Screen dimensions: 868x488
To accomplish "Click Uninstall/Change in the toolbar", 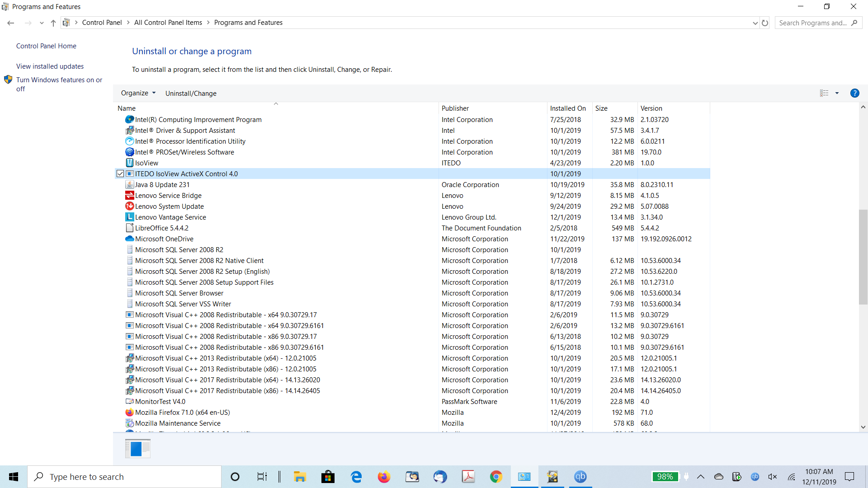I will pos(191,94).
